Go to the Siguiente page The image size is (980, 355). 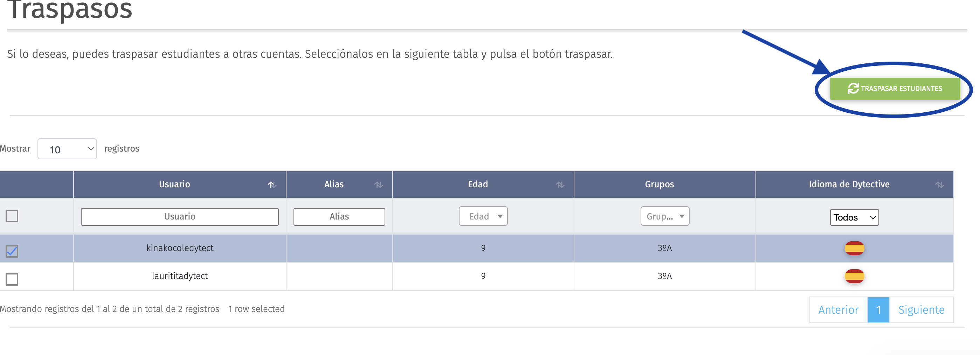(922, 310)
